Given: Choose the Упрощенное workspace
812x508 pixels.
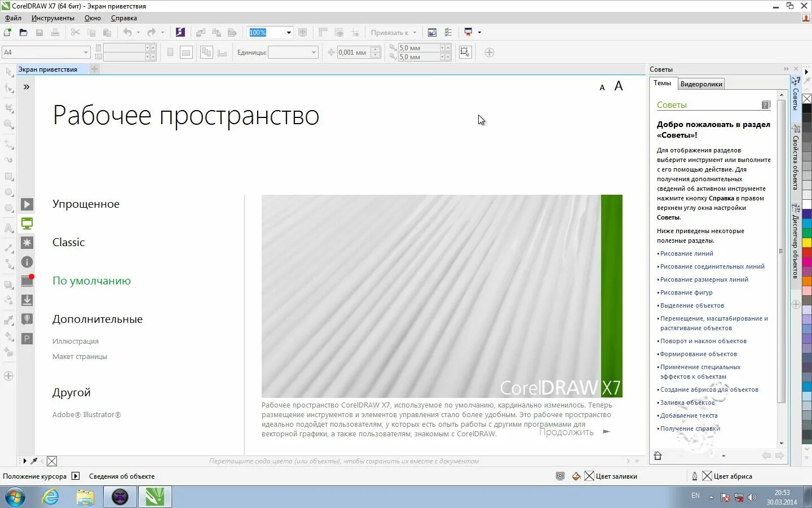Looking at the screenshot, I should click(86, 204).
